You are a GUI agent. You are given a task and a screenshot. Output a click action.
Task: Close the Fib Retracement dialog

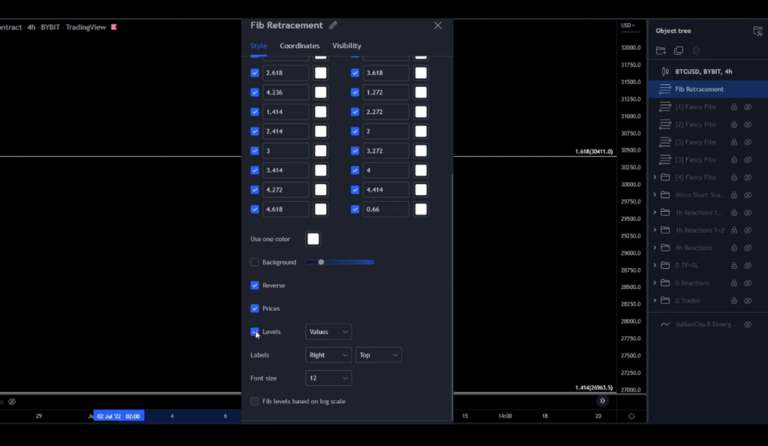437,25
